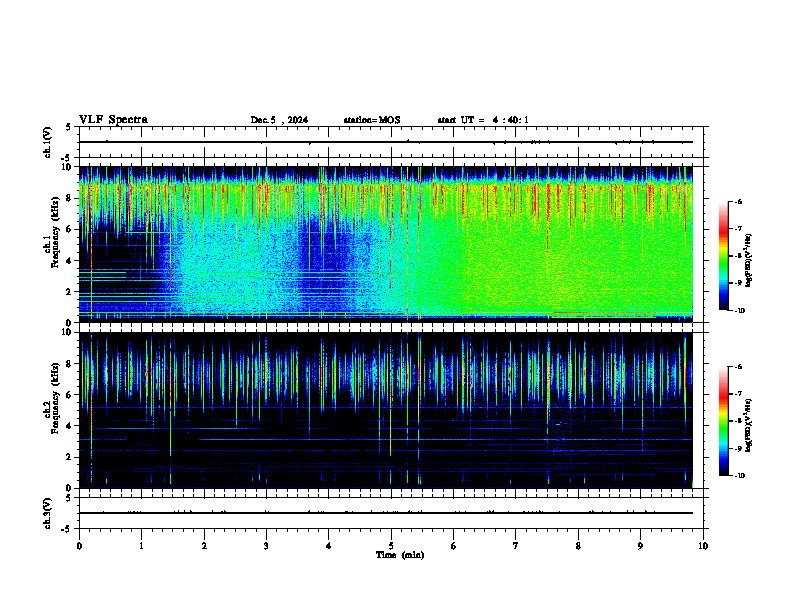The width and height of the screenshot is (792, 612).
Task: Click the ch.2 color scale "-6" label
Action: pos(738,367)
